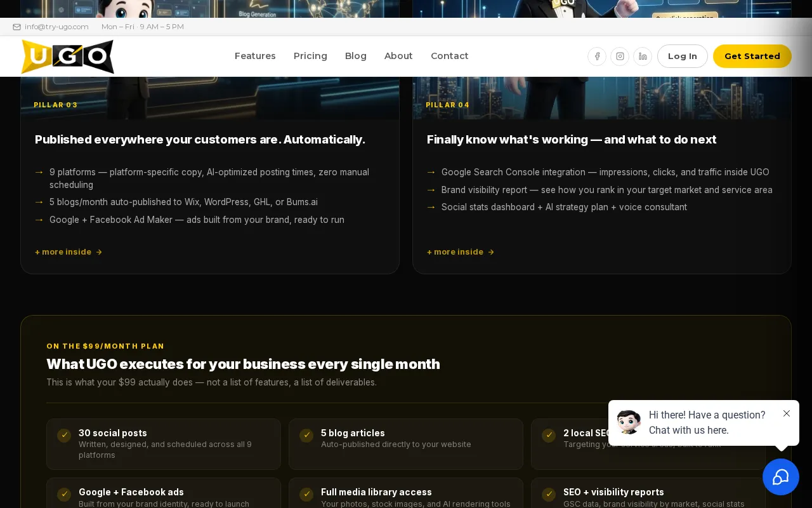The height and width of the screenshot is (508, 812).
Task: Click 'Full media library access' card title
Action: click(376, 492)
